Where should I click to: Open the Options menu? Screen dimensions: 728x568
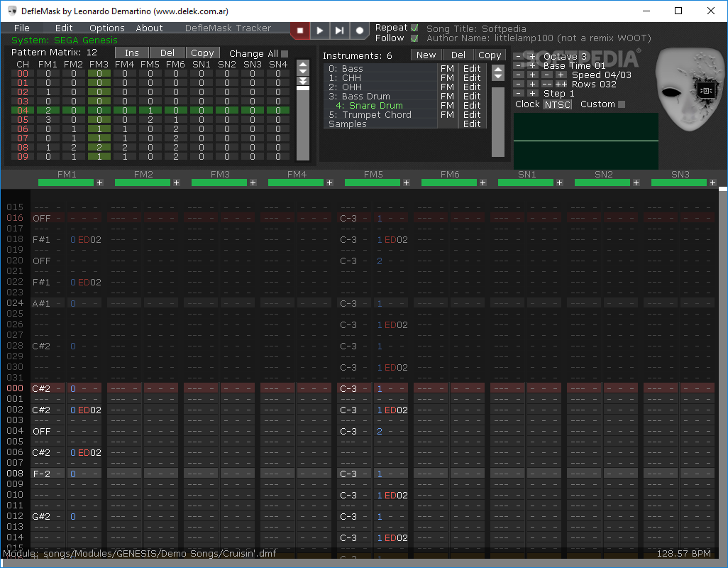click(x=106, y=28)
